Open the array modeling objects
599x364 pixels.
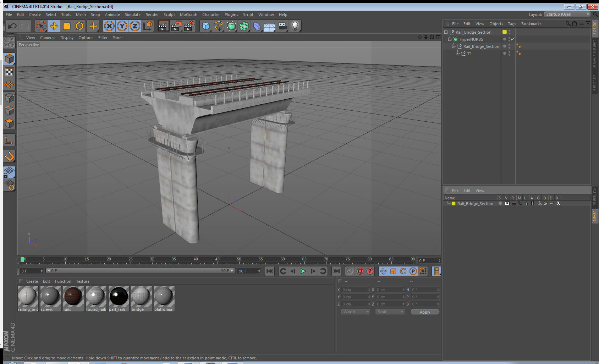[244, 26]
